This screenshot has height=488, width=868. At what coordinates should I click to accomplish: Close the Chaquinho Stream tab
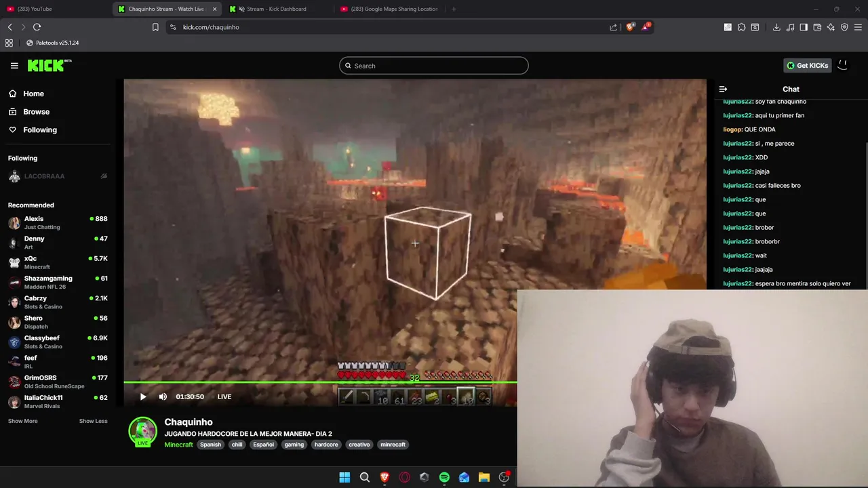[x=215, y=9]
